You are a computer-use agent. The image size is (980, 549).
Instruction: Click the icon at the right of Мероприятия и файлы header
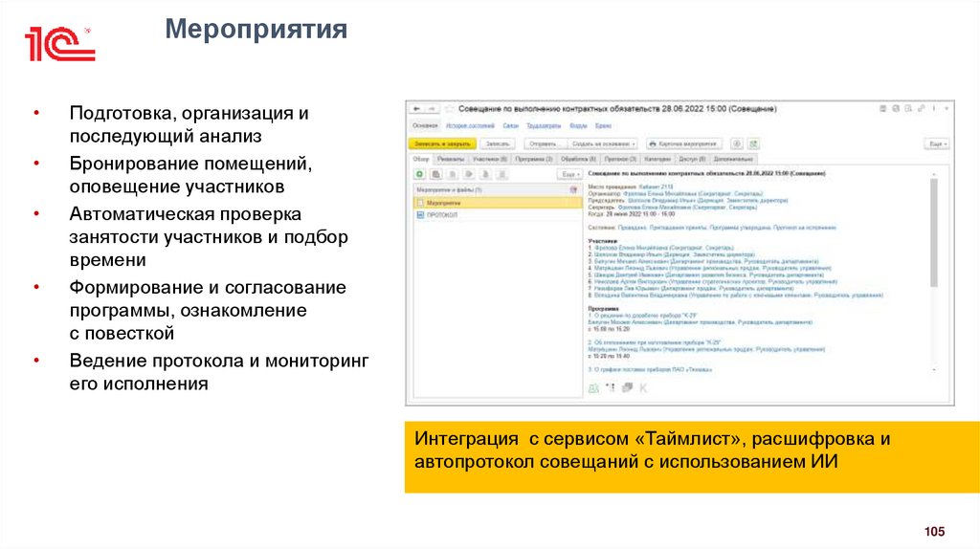573,189
